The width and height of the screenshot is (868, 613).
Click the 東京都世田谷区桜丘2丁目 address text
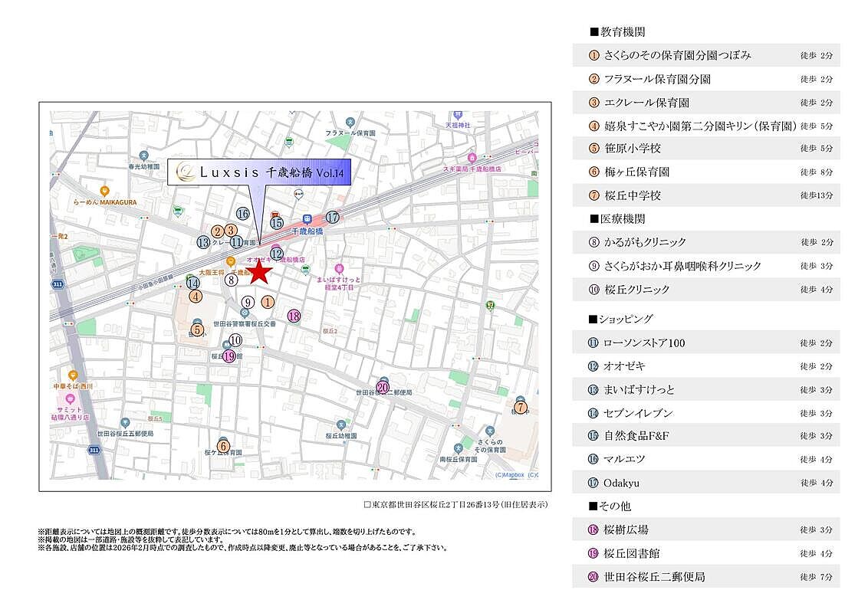click(x=456, y=505)
